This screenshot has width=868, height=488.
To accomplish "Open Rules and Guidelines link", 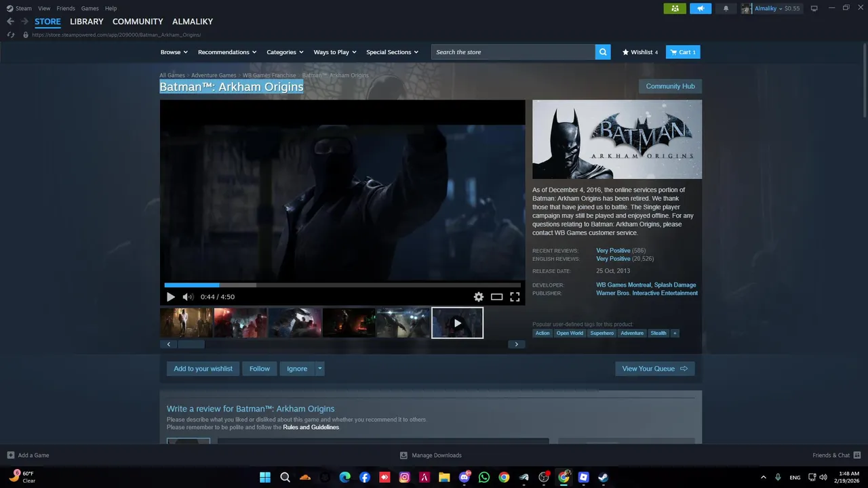I will 311,427.
